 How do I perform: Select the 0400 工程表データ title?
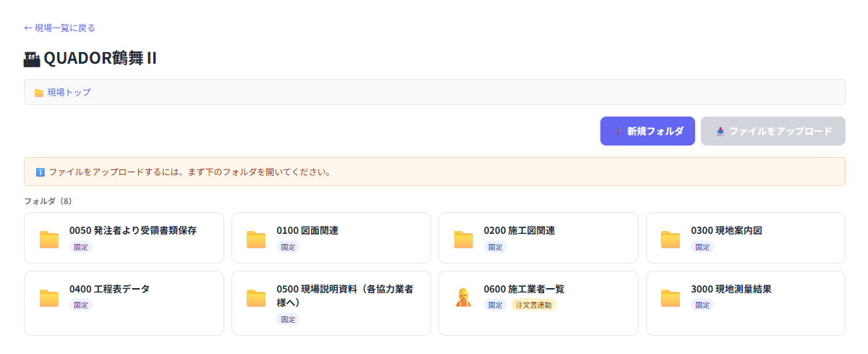(110, 289)
